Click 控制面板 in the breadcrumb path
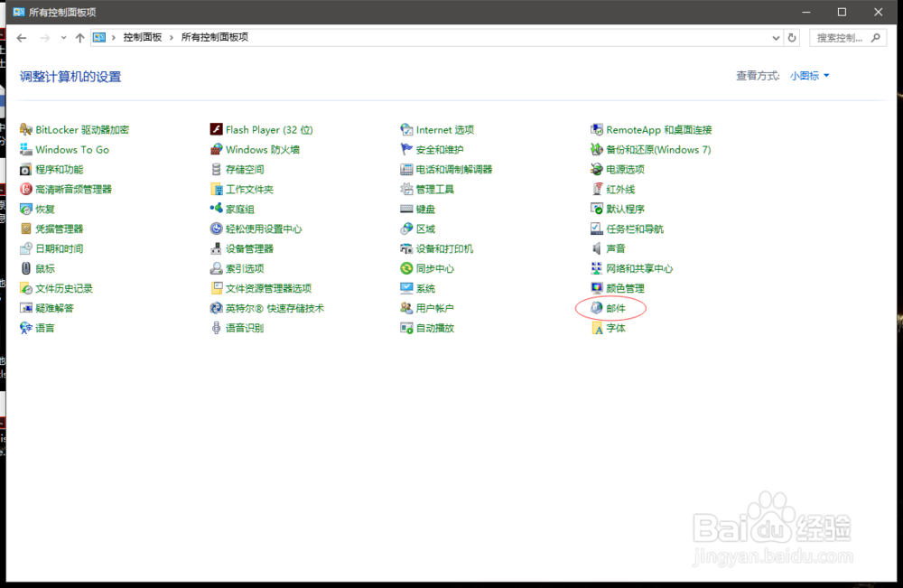Screen dimensions: 903x588 point(144,37)
